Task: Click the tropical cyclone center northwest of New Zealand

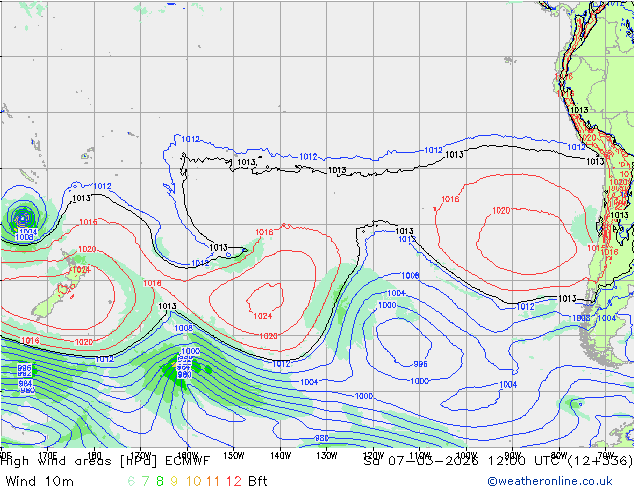Action: pos(22,219)
